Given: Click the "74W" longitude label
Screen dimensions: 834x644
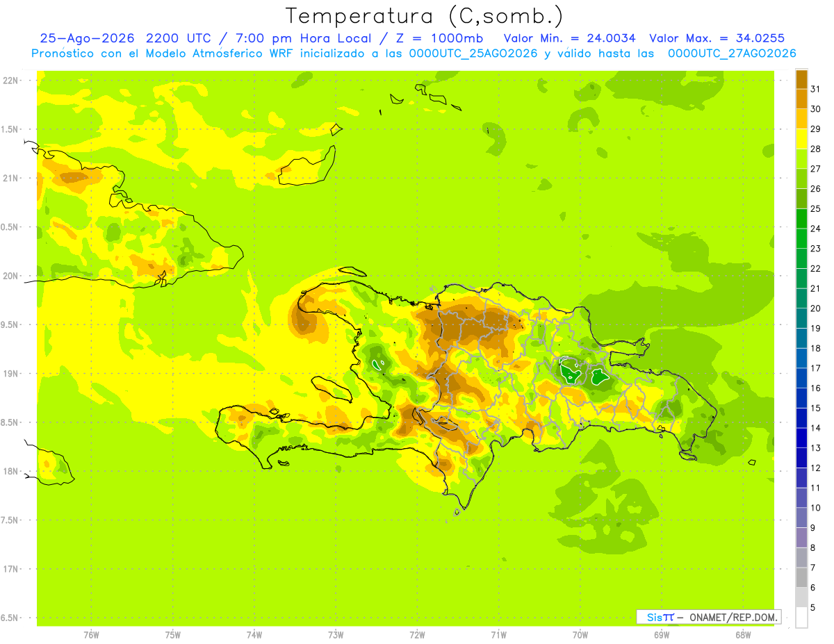Looking at the screenshot, I should point(254,635).
